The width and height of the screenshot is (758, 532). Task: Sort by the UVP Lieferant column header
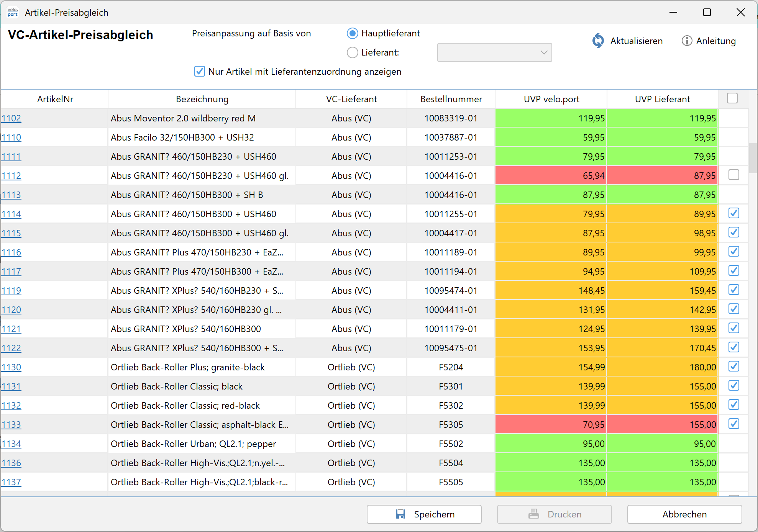point(662,99)
